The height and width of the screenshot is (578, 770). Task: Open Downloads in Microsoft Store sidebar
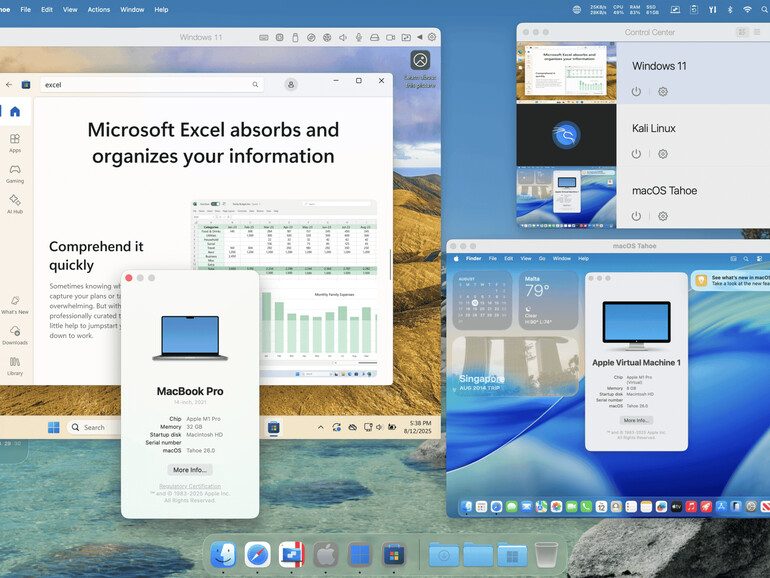(15, 335)
